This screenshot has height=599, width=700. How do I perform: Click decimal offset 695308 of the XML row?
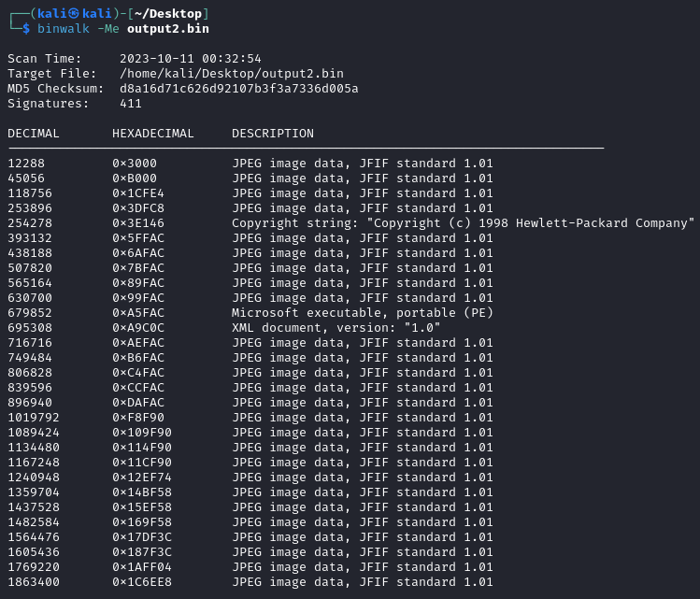[x=30, y=328]
